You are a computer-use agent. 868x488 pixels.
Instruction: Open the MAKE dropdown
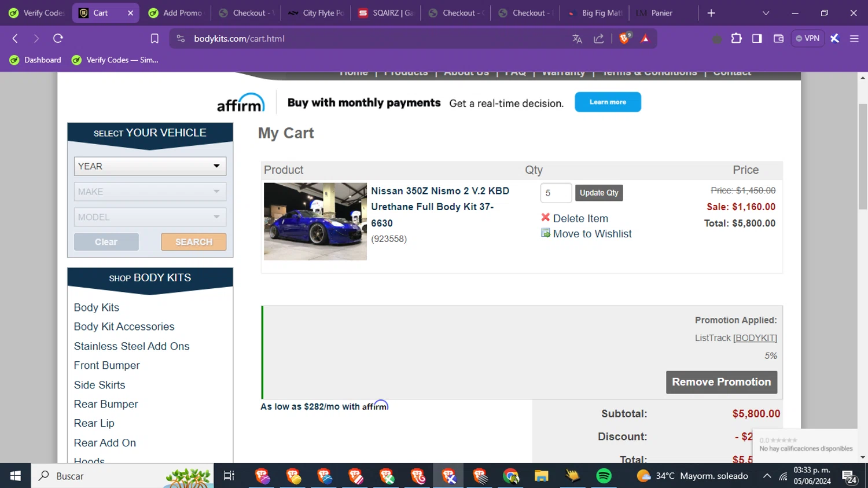pos(150,192)
